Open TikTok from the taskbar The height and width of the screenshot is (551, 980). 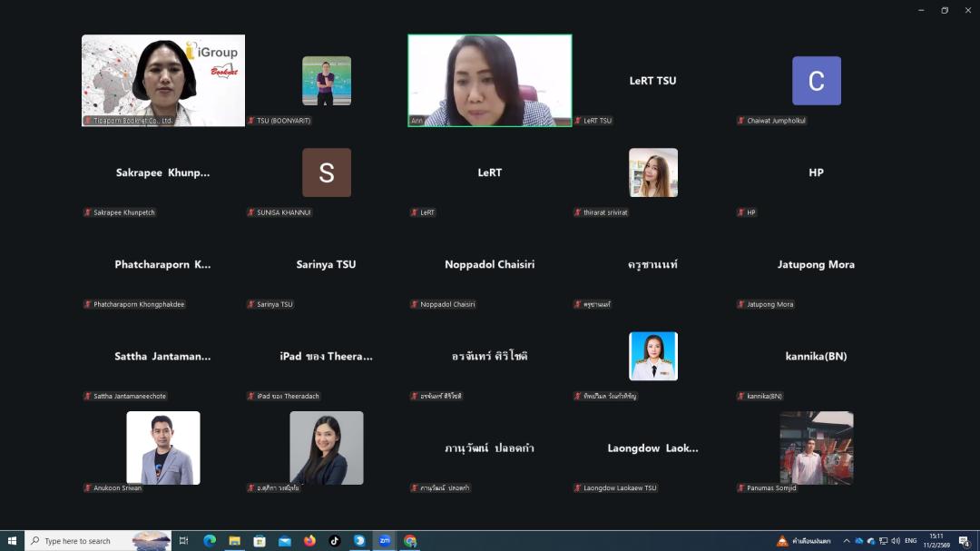[335, 541]
